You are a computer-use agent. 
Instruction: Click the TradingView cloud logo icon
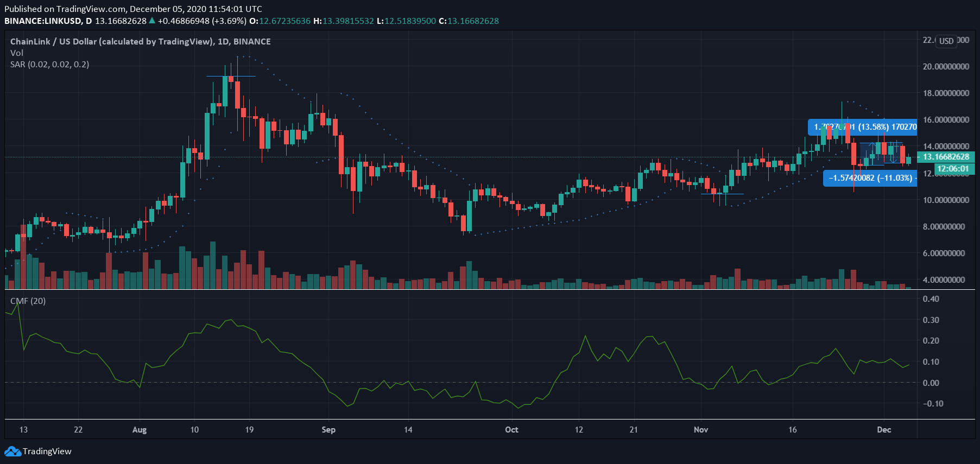[12, 451]
